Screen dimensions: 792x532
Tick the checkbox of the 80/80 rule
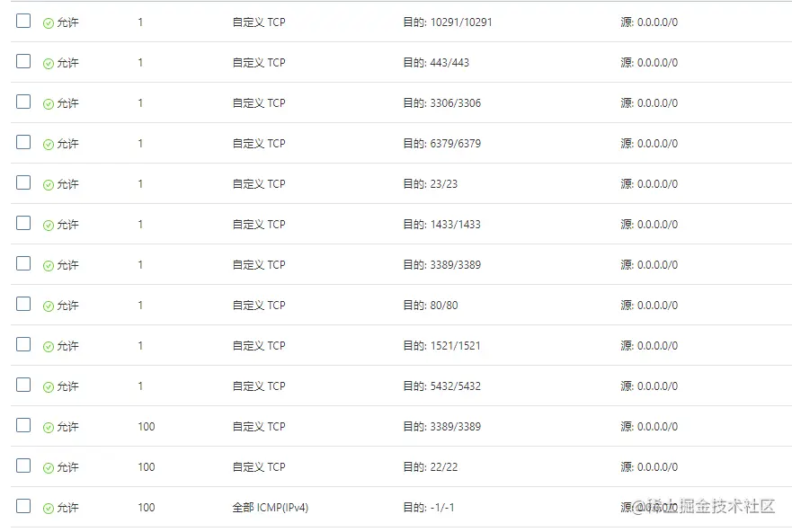[x=23, y=304]
